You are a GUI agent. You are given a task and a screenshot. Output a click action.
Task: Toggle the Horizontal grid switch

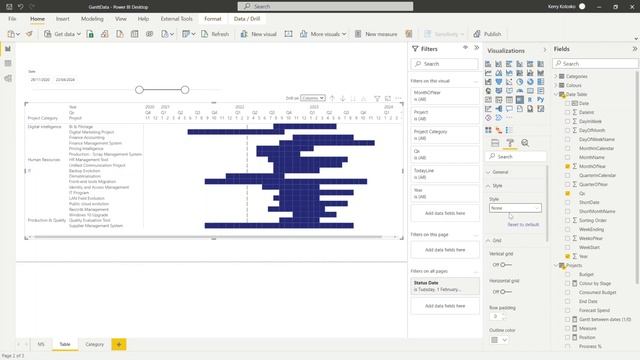click(505, 292)
